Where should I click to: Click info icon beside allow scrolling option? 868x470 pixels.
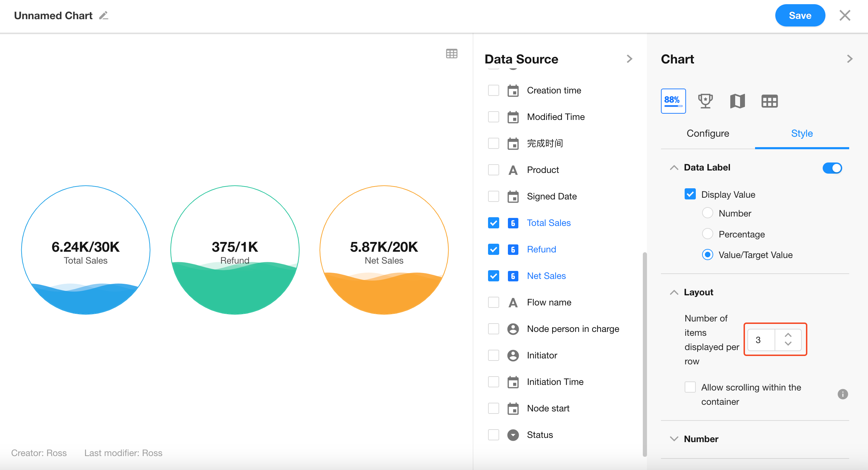843,394
